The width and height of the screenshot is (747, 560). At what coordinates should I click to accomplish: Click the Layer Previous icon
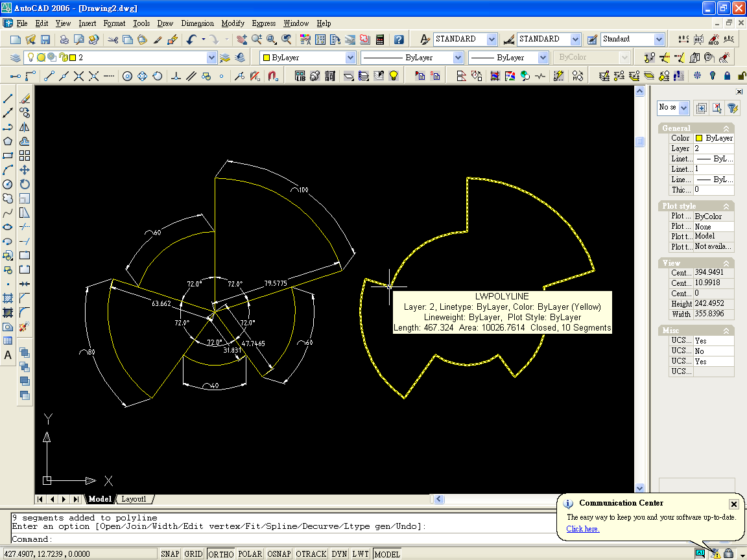(240, 58)
